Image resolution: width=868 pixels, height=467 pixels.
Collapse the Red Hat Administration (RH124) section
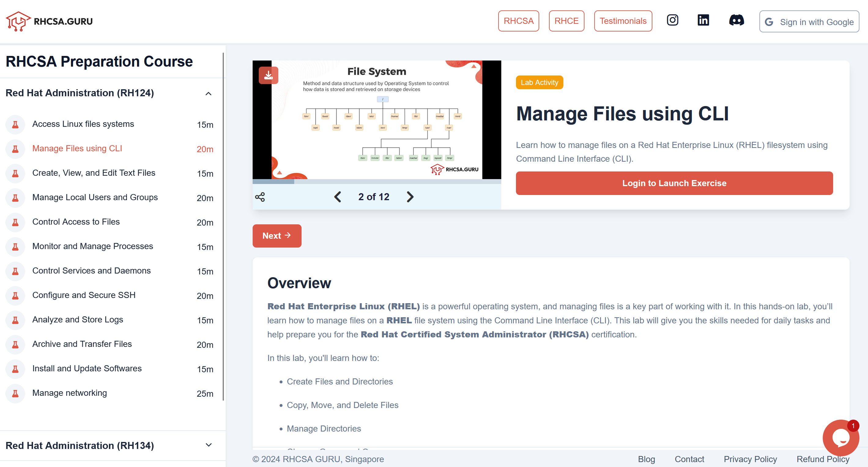(x=208, y=94)
